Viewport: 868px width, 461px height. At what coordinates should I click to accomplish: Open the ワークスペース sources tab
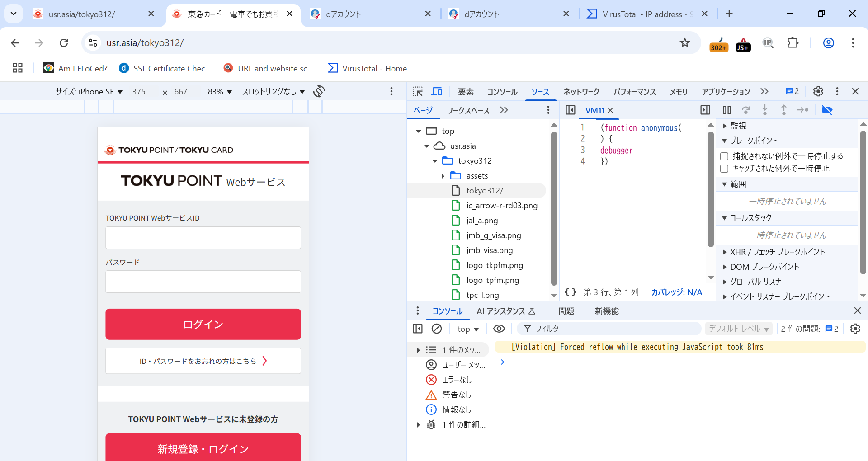click(x=468, y=110)
